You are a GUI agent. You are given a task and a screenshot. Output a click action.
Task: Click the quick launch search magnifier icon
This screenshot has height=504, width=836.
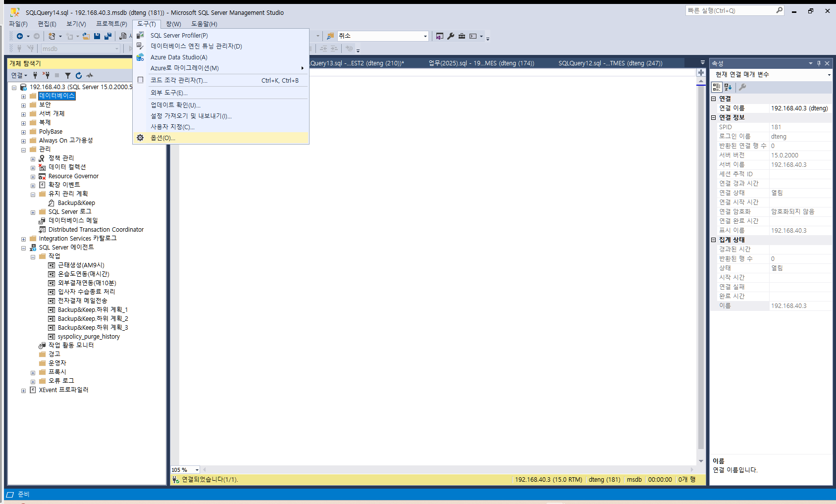point(779,10)
